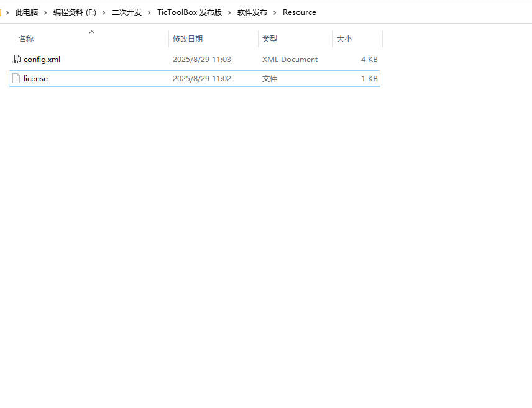Open the chevron dropdown after 二次开发
532x408 pixels.
[150, 12]
